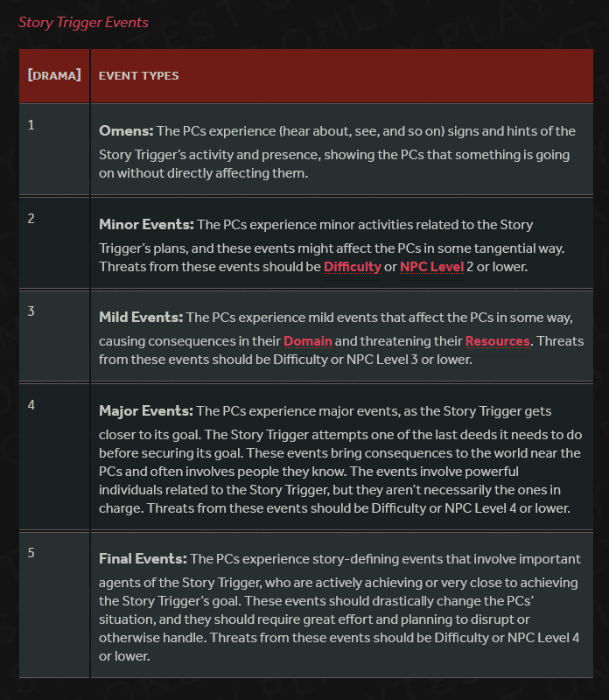This screenshot has width=609, height=700.
Task: Click the Final Events bold label
Action: click(143, 559)
